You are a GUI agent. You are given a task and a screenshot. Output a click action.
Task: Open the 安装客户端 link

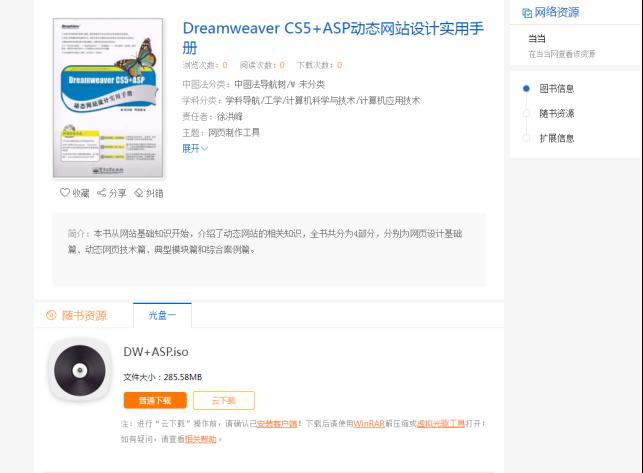point(277,424)
